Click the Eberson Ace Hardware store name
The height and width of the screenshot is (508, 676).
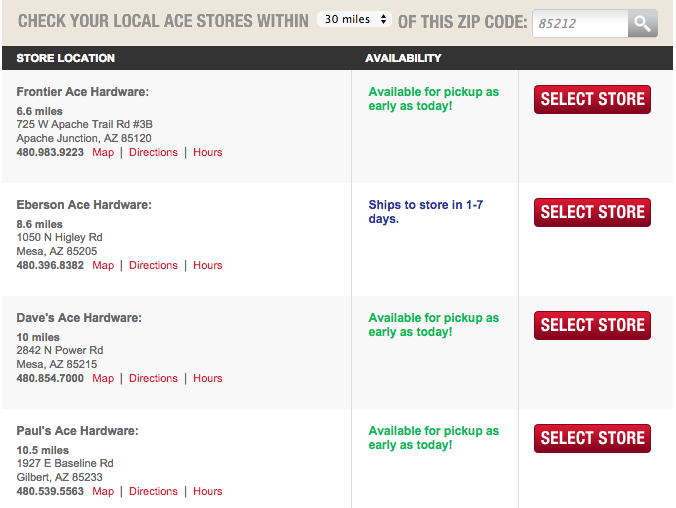point(84,205)
